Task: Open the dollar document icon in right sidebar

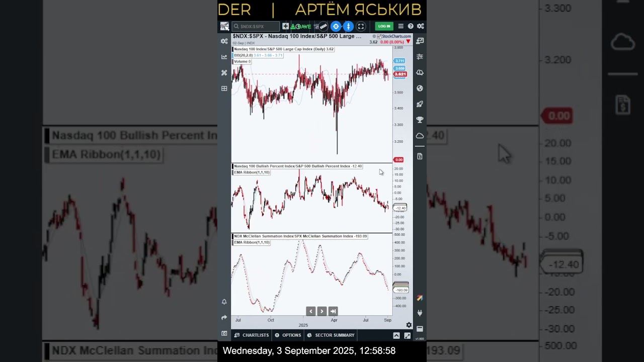Action: [420, 156]
